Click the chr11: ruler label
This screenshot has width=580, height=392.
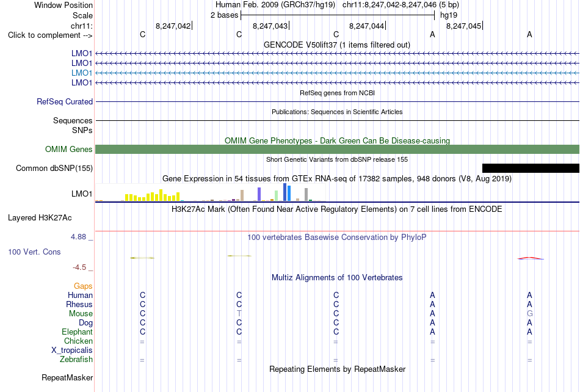click(81, 26)
